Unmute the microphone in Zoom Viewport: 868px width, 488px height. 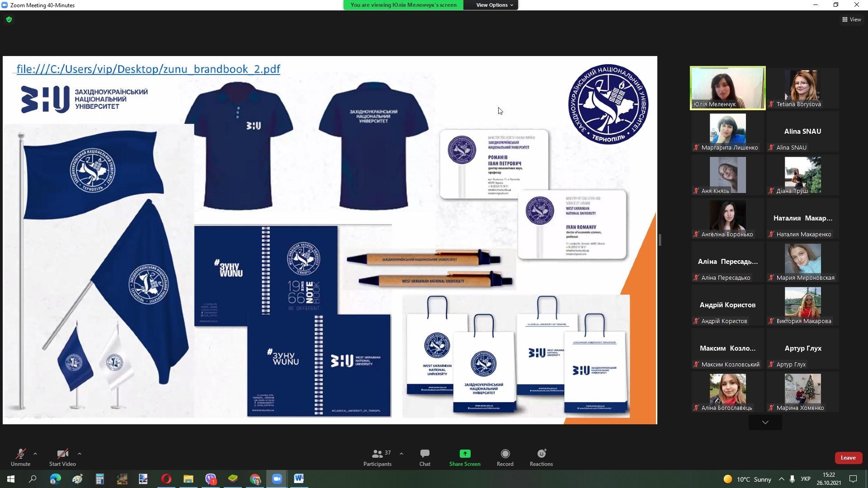(20, 457)
